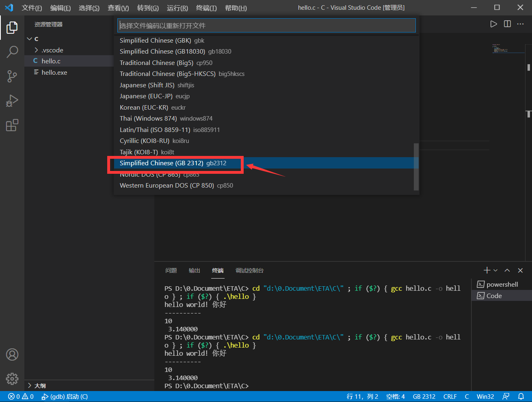This screenshot has height=402, width=532.
Task: Open the 选择(S) menu
Action: click(x=89, y=8)
